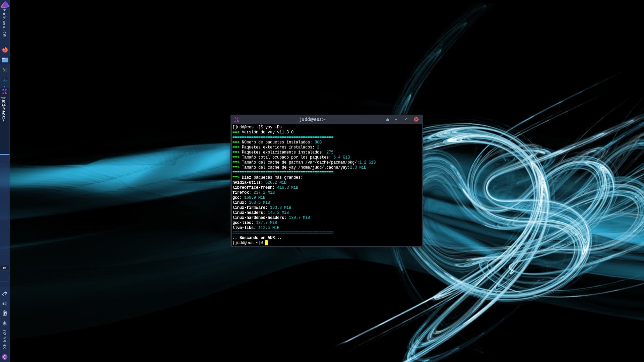Click the 'Buscando en AUR...' line

[257, 238]
